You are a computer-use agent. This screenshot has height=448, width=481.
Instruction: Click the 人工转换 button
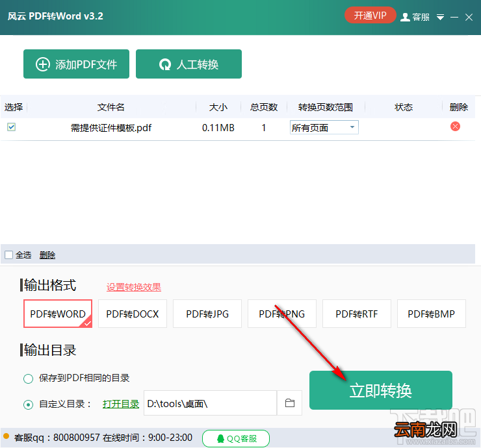tap(188, 64)
